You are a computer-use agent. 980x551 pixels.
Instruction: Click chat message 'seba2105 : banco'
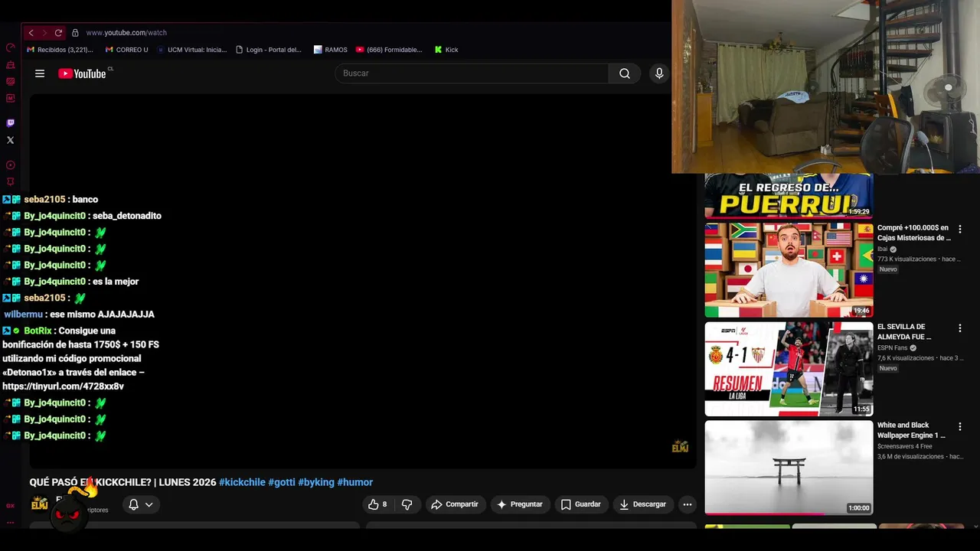51,200
